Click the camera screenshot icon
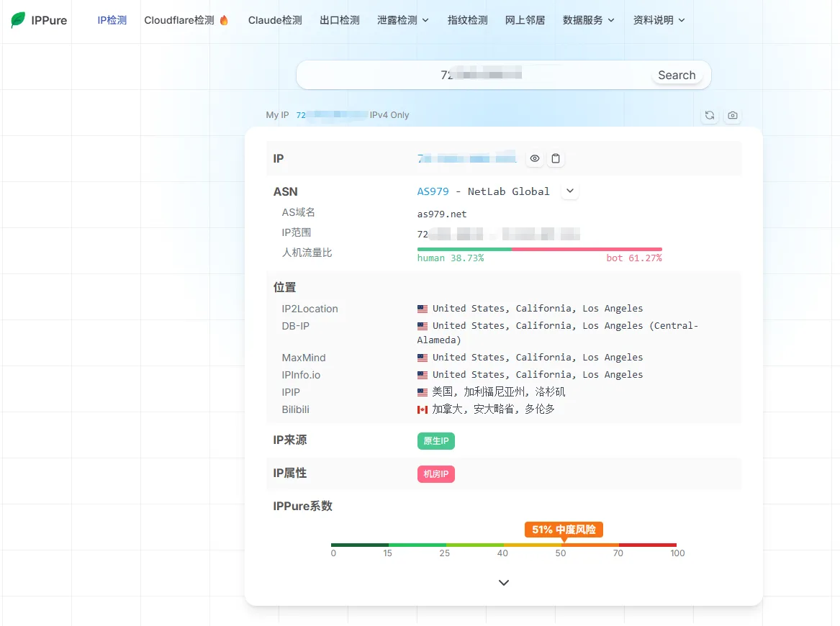 [732, 115]
